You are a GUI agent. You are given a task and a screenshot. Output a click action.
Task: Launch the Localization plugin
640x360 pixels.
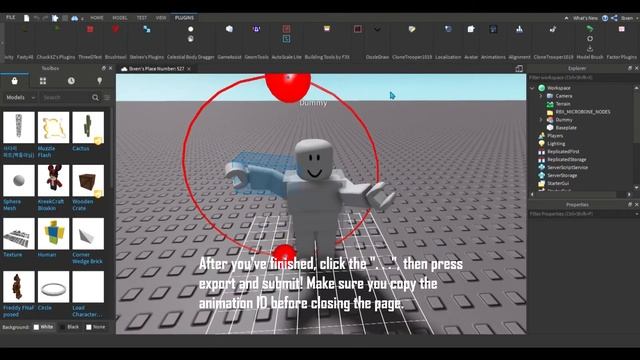pyautogui.click(x=448, y=29)
